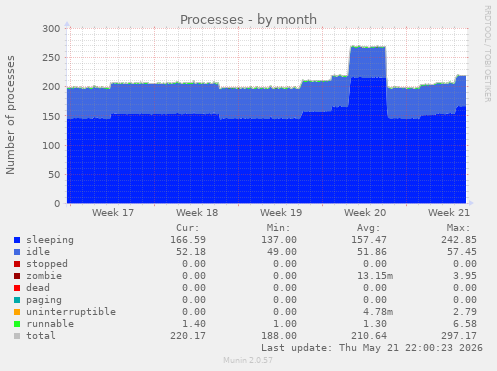This screenshot has height=371, width=497.
Task: Click idle max value 57.45
Action: click(462, 252)
